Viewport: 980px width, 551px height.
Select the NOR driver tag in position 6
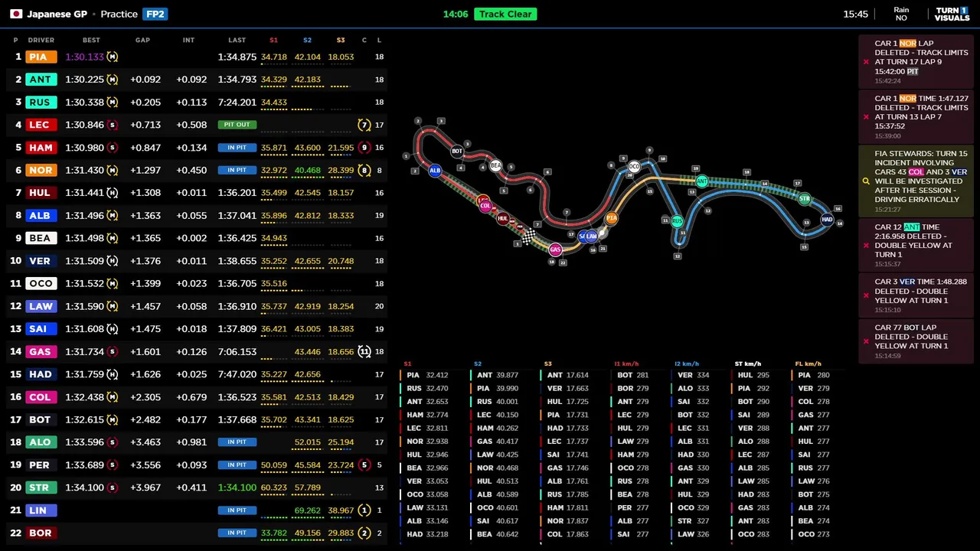[40, 170]
